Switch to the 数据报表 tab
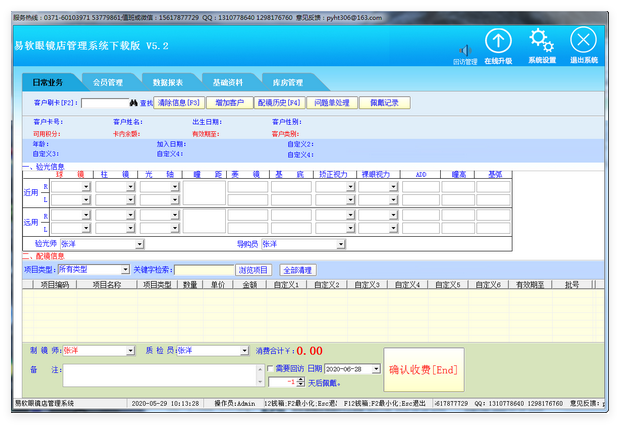 click(x=168, y=82)
